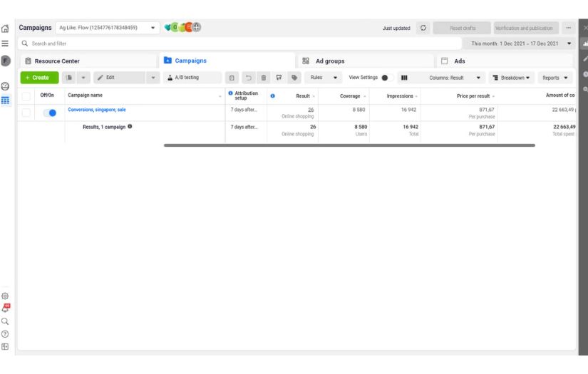Image resolution: width=588 pixels, height=374 pixels.
Task: Open the Breakdown dropdown
Action: [512, 78]
